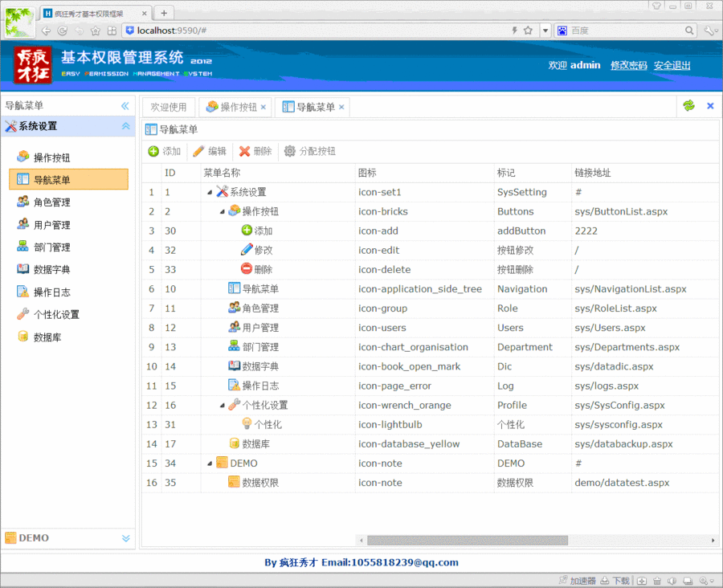Click the 菜单名称 column header

click(278, 173)
